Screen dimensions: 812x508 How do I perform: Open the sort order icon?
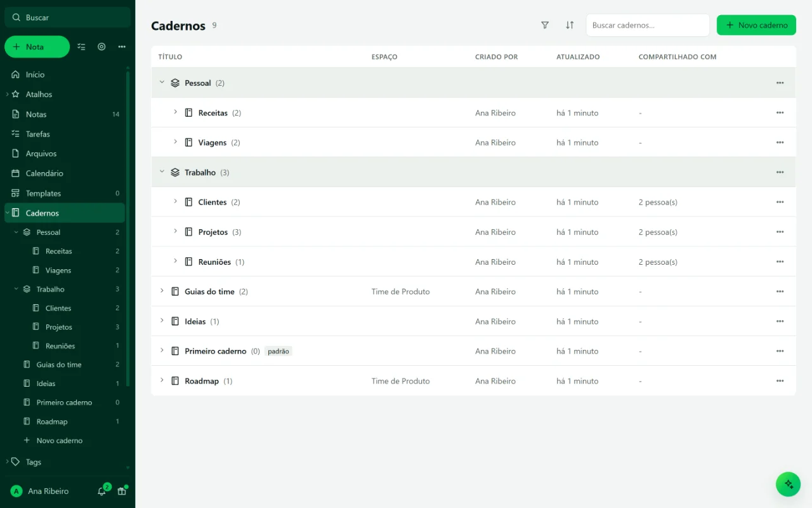570,25
